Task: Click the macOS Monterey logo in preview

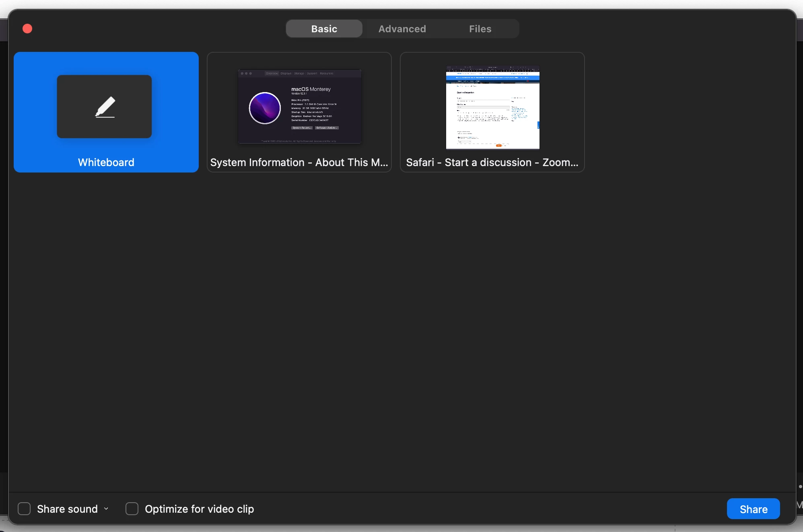Action: 265,108
